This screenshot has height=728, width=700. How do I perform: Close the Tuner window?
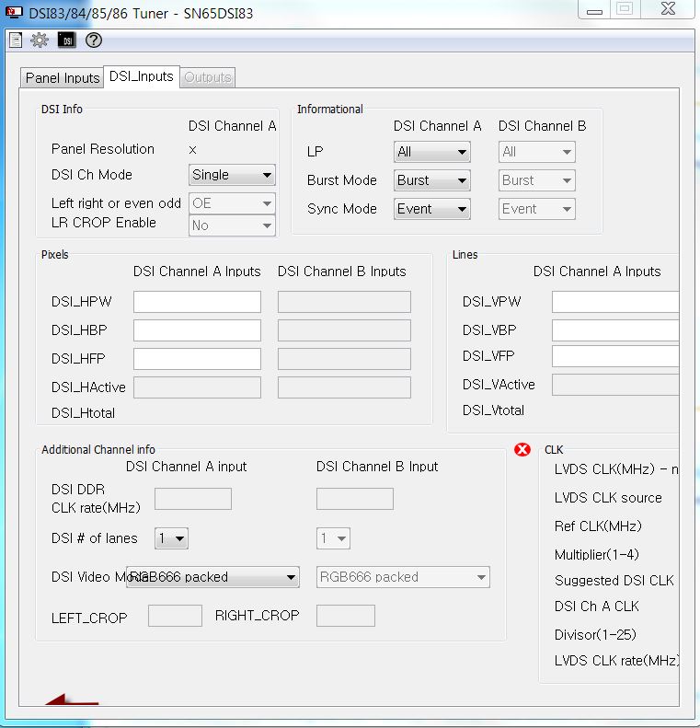(x=668, y=10)
